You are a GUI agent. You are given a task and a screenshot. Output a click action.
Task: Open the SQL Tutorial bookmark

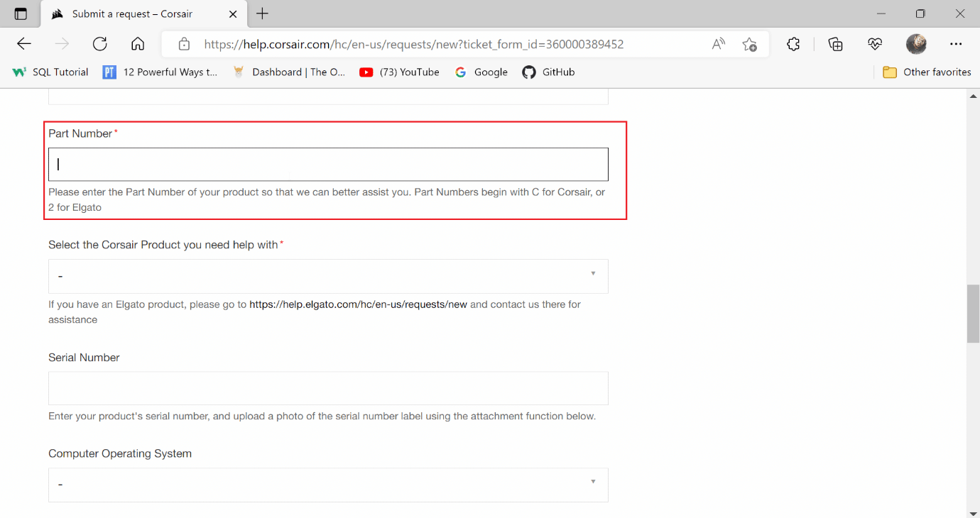point(50,72)
